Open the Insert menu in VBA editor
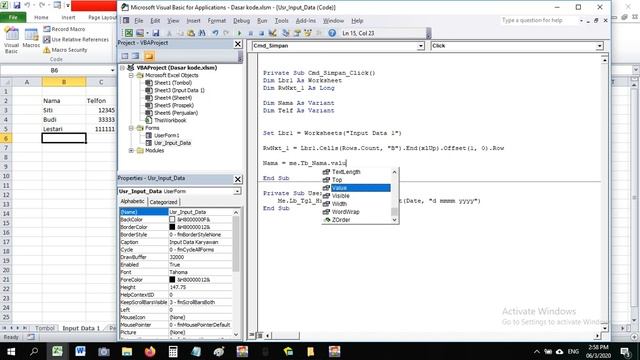 (193, 21)
